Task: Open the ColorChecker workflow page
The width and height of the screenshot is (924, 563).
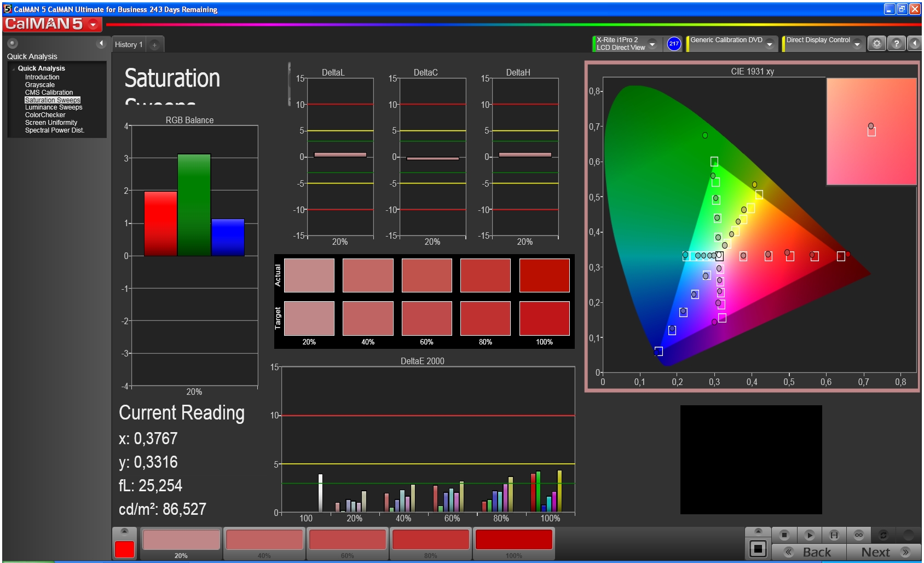Action: (x=45, y=115)
